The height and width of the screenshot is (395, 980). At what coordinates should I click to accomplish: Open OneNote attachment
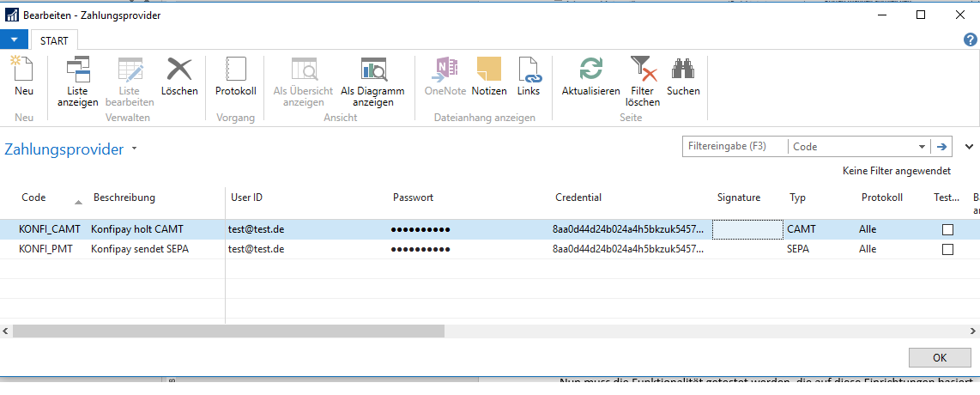pyautogui.click(x=445, y=77)
